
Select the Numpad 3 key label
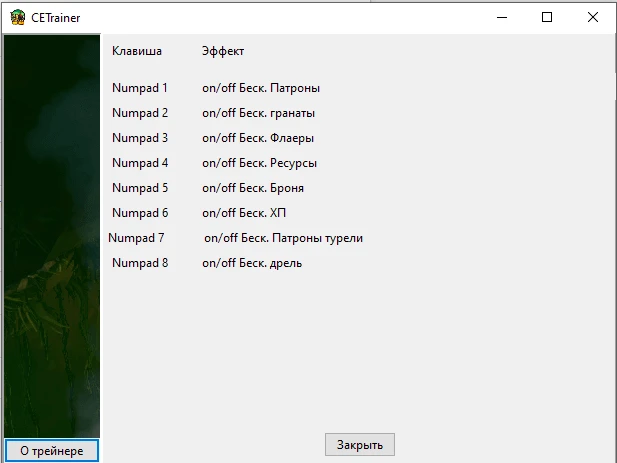[x=140, y=138]
